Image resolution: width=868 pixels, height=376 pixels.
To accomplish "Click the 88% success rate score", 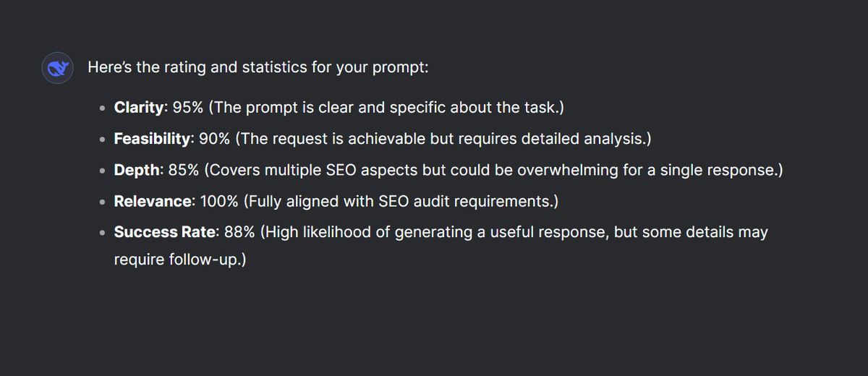I will tap(239, 232).
